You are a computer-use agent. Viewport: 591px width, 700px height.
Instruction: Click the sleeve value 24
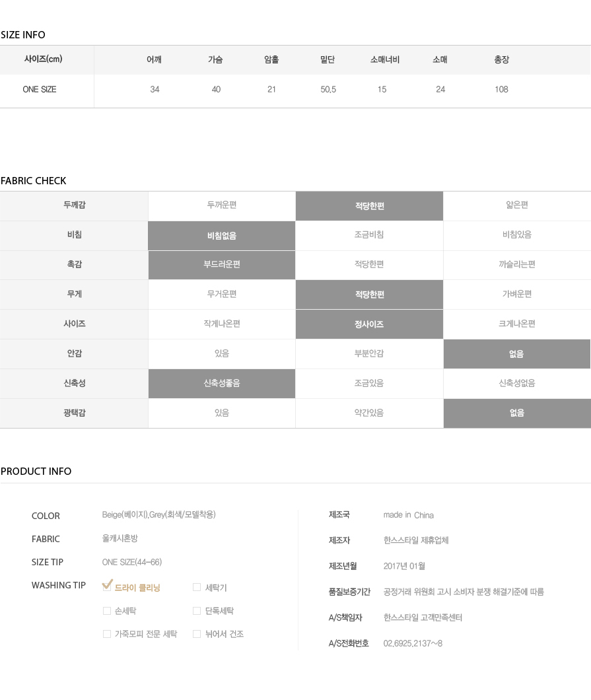pos(440,89)
